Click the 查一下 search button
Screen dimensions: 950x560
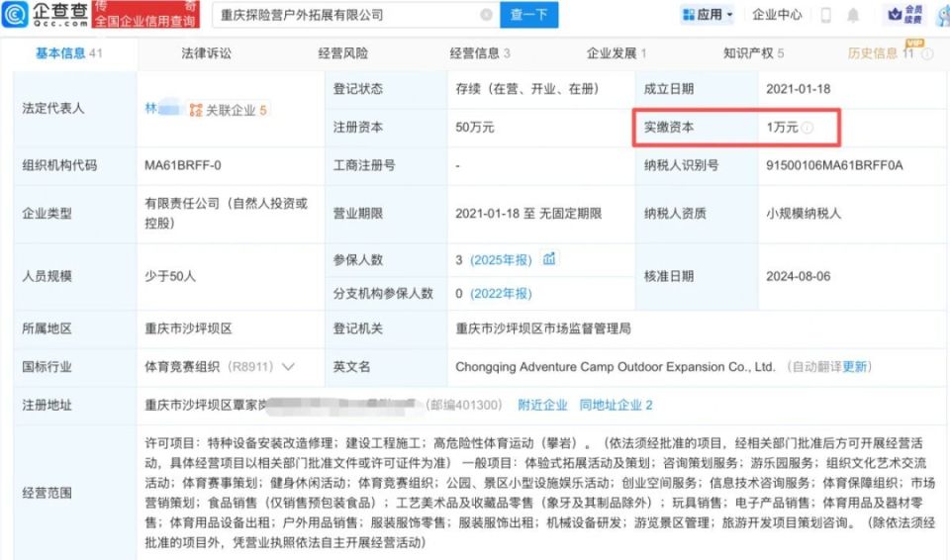coord(528,15)
